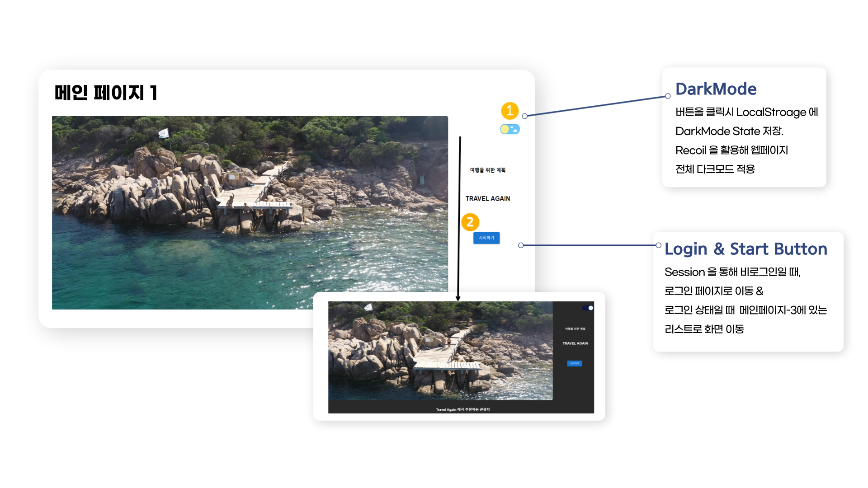
Task: Click the Travel Again 에서 추천하는 관광지 footer text
Action: (462, 409)
